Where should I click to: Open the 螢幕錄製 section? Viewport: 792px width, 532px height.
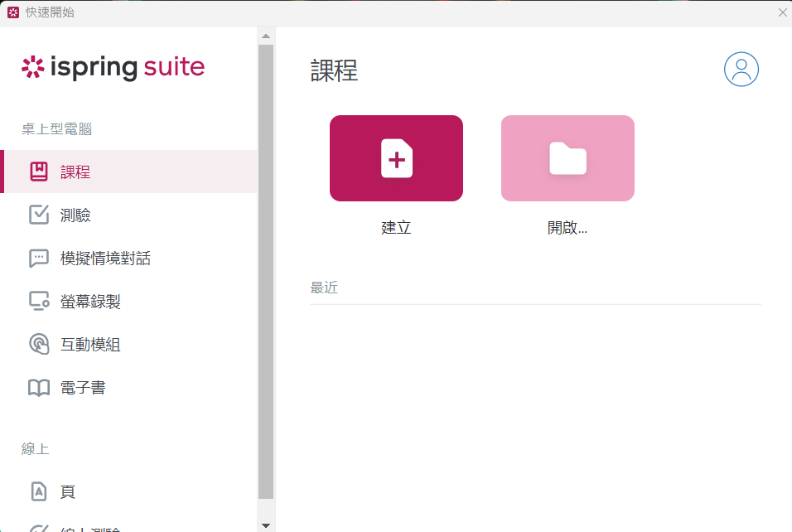pyautogui.click(x=128, y=301)
